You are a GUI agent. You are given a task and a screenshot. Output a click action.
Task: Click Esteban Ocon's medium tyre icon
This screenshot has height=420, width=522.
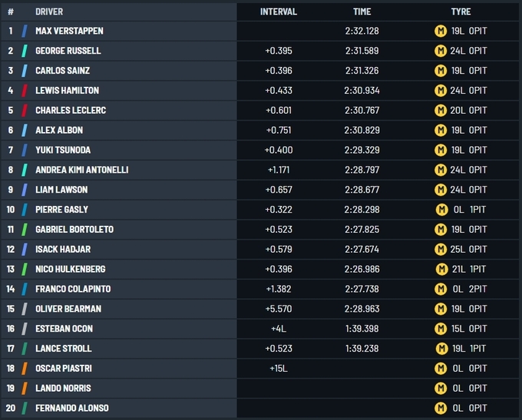[x=441, y=329]
